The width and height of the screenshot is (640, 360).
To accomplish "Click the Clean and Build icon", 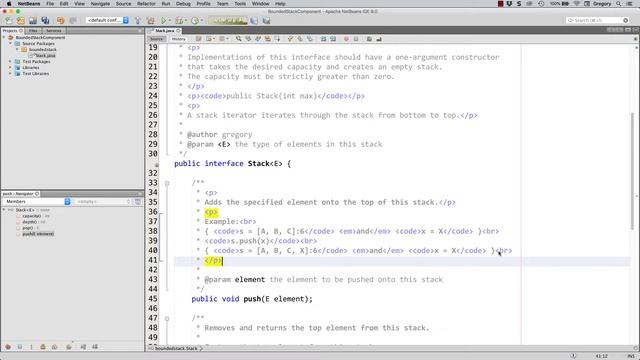I will (151, 20).
